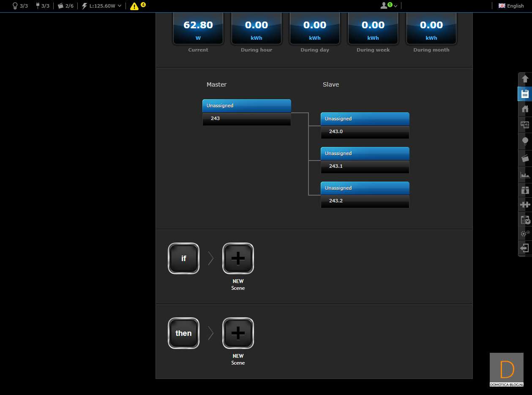532x395 pixels.
Task: Select the slave device 243.1 block
Action: (x=365, y=160)
